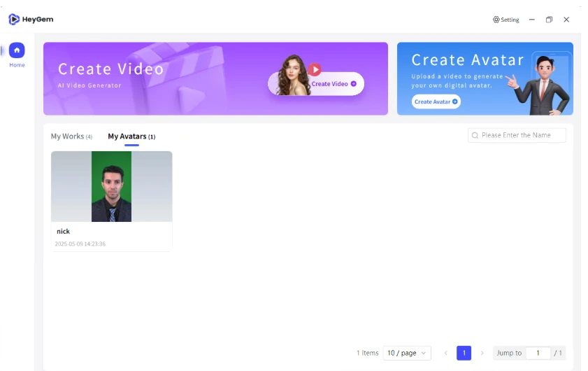This screenshot has width=588, height=371.
Task: Go to the next page using right arrow
Action: [482, 353]
